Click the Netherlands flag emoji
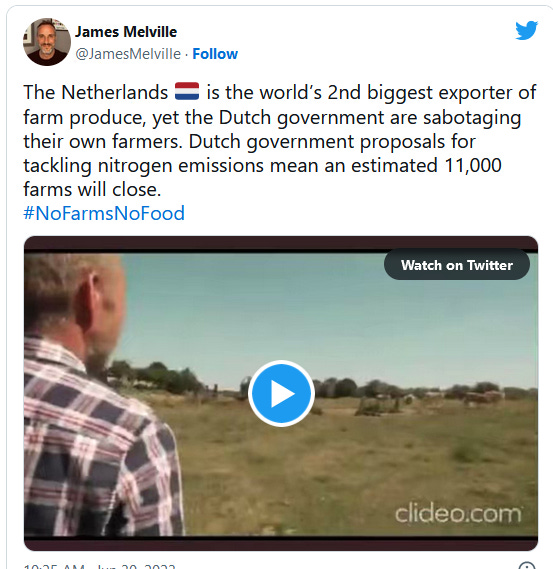 tap(187, 91)
